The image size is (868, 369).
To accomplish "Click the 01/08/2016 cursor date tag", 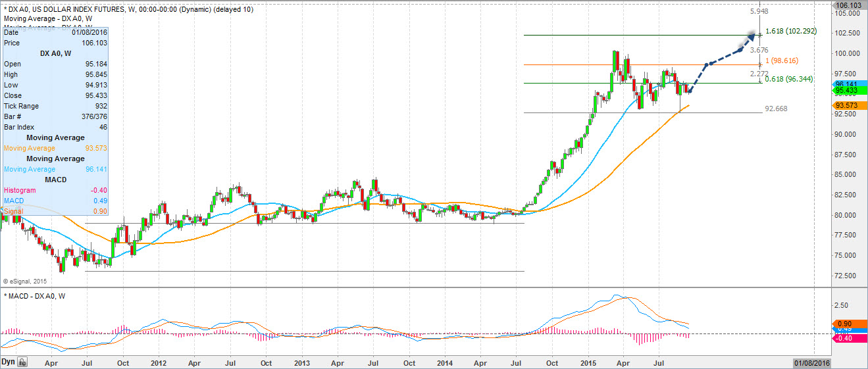I will click(813, 362).
